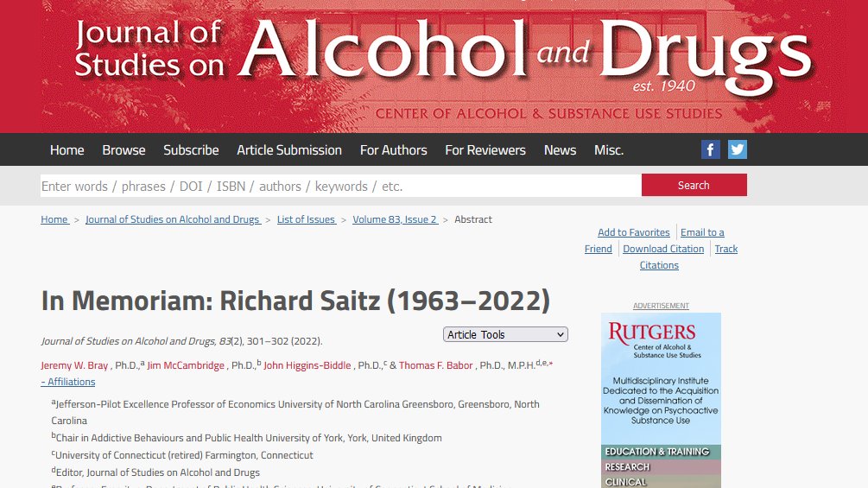868x488 pixels.
Task: Click the article title In Memoriam heading
Action: tap(295, 301)
